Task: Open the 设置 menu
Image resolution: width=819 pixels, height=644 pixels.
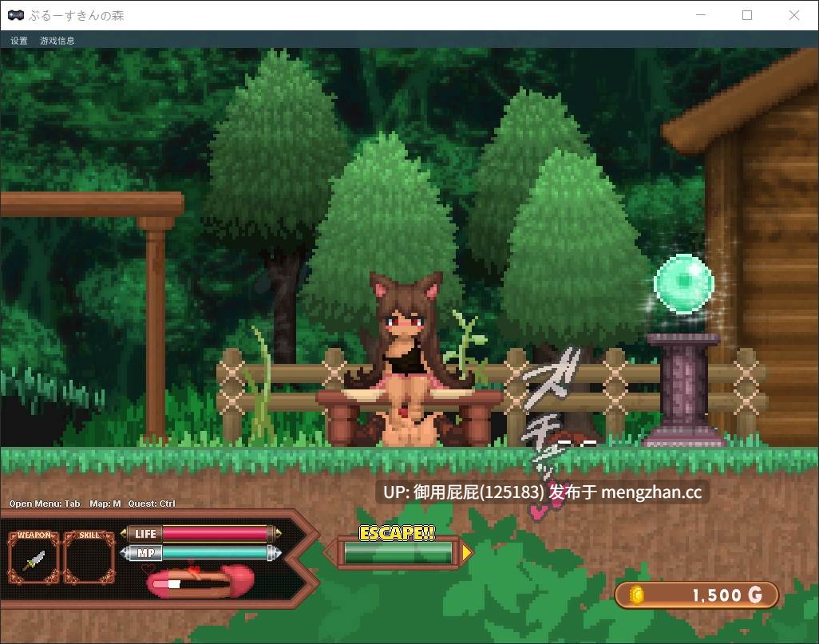Action: (x=19, y=41)
